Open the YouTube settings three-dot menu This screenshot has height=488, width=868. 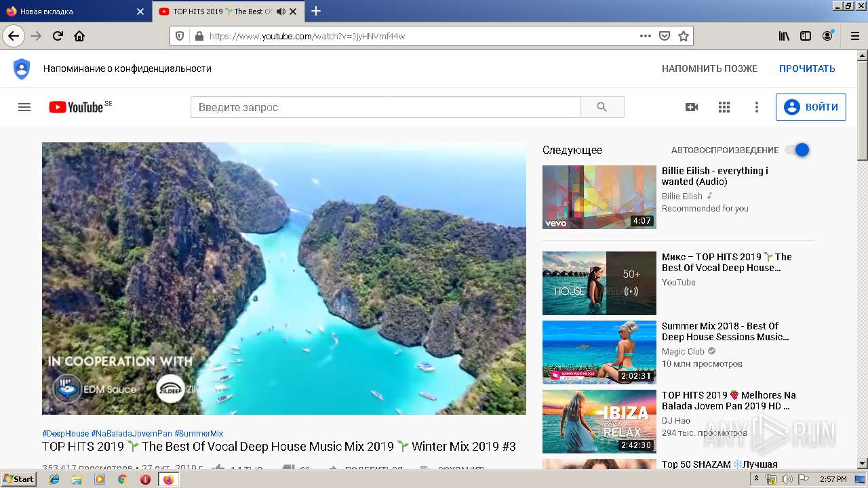(x=757, y=107)
